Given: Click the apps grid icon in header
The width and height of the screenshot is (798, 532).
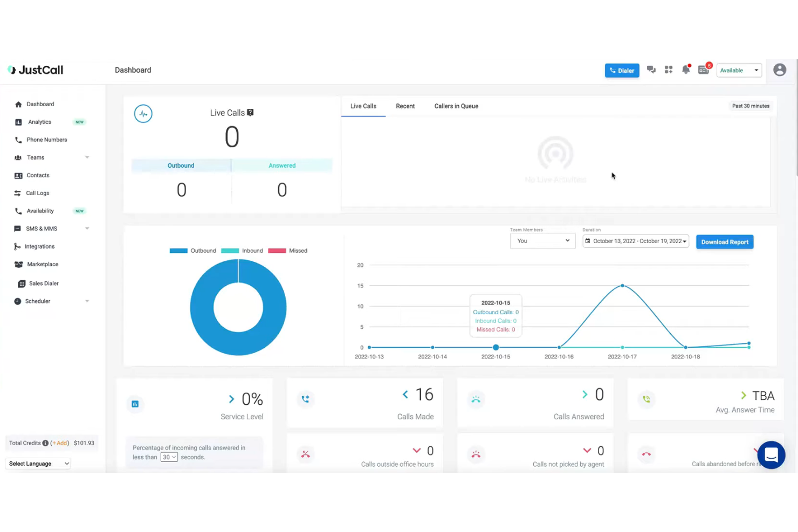Looking at the screenshot, I should click(669, 70).
